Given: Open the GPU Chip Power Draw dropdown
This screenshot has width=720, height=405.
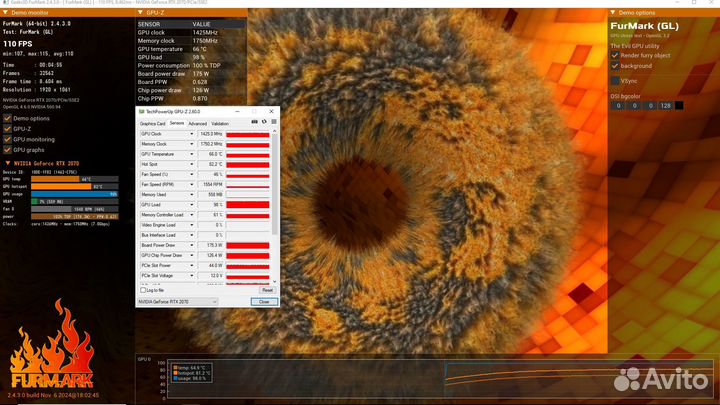Looking at the screenshot, I should [191, 255].
